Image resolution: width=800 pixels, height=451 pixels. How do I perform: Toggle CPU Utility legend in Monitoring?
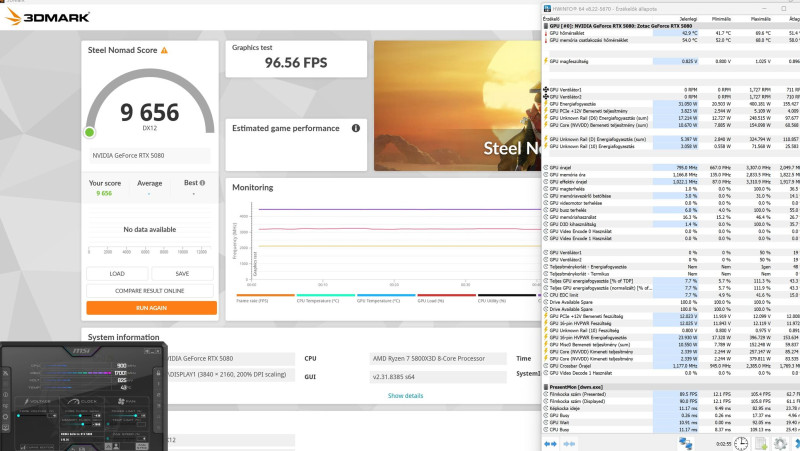507,298
